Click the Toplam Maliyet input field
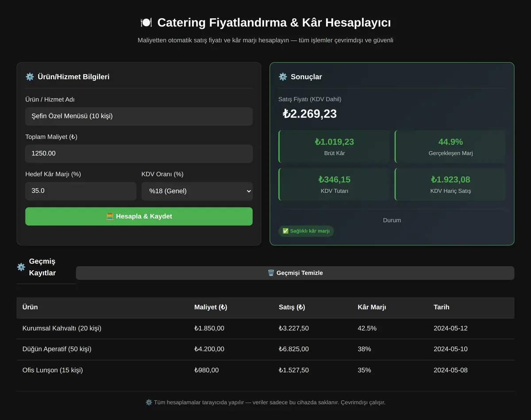Viewport: 531px width, 420px height. (139, 153)
